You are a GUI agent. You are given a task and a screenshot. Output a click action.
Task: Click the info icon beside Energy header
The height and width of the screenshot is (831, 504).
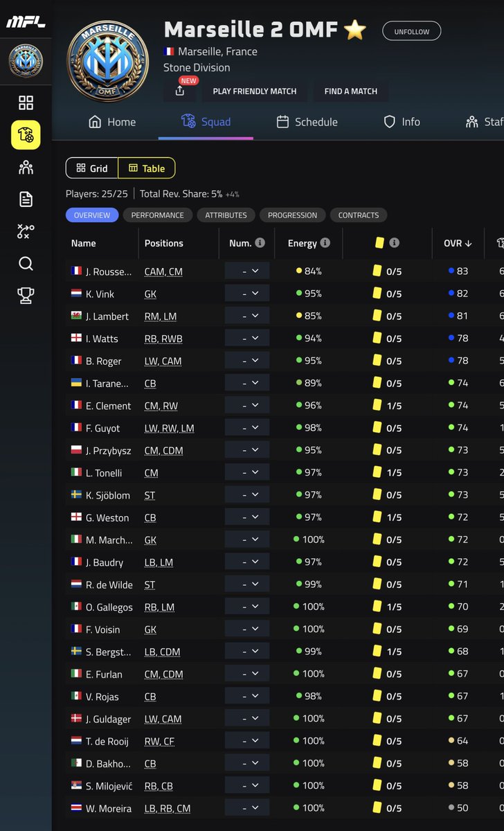(325, 243)
